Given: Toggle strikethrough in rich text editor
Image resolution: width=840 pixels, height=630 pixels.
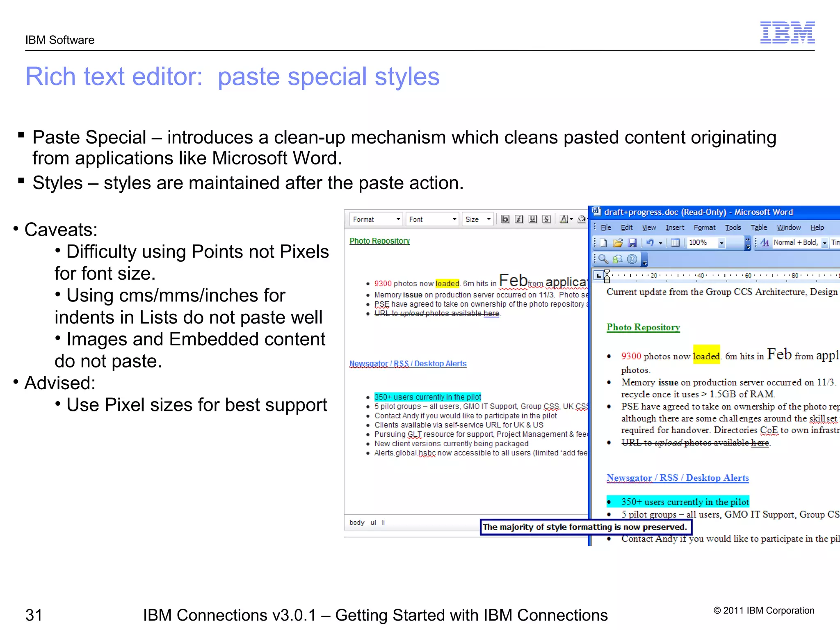Looking at the screenshot, I should (546, 219).
